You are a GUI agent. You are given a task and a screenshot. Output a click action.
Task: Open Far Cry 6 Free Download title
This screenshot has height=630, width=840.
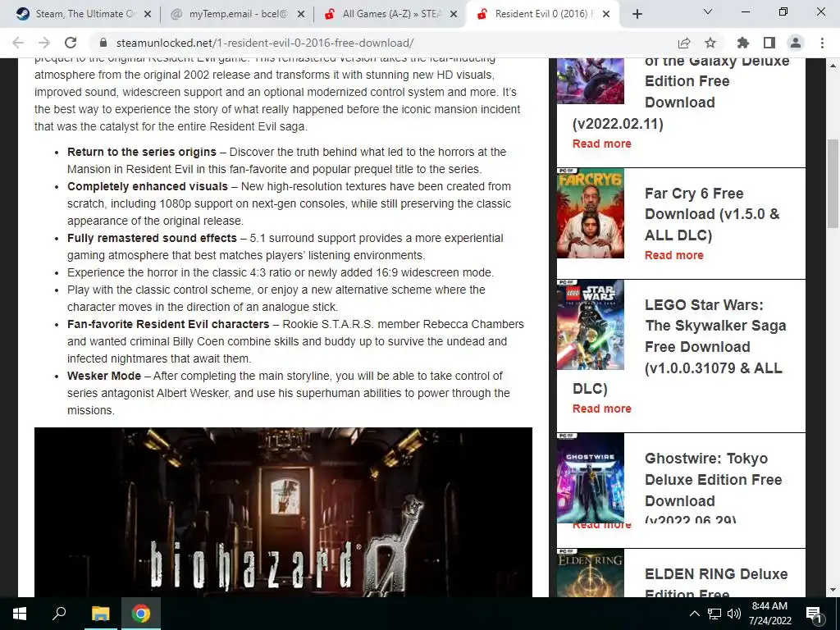(x=713, y=214)
